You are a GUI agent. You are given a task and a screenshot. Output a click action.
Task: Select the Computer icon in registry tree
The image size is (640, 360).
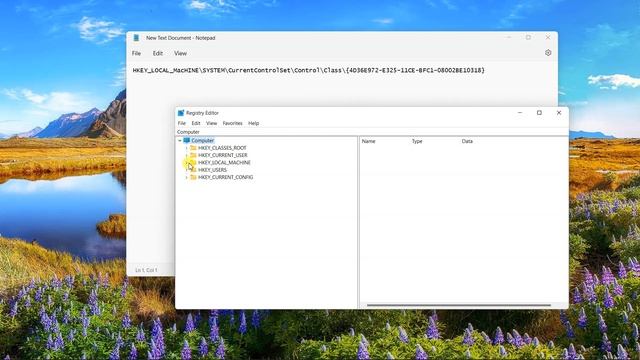click(x=187, y=141)
